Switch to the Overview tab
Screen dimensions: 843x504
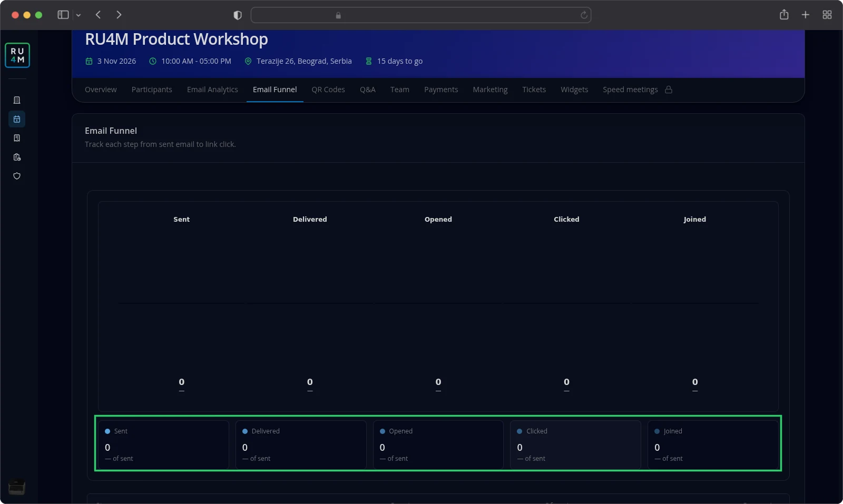click(x=101, y=90)
